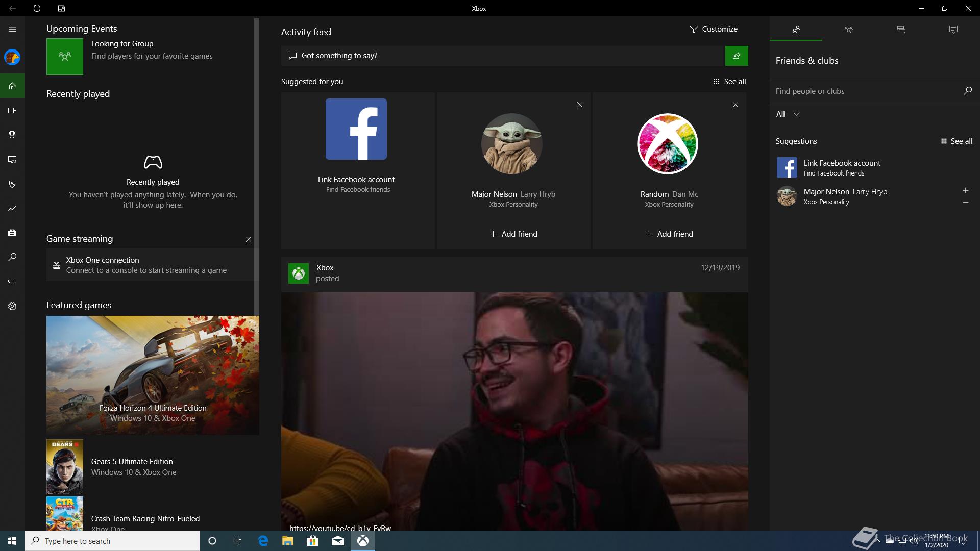This screenshot has height=551, width=980.
Task: Go to the Home sidebar icon
Action: pos(12,86)
